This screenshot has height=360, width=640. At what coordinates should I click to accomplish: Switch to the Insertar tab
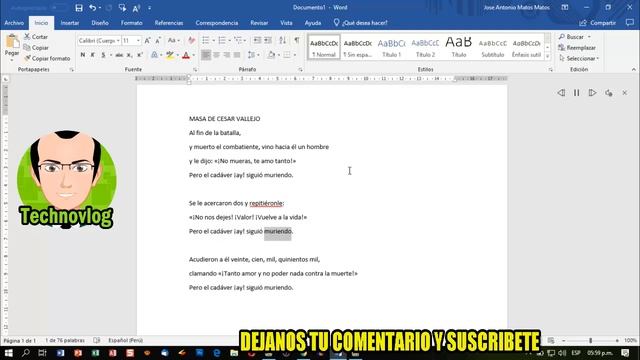70,23
